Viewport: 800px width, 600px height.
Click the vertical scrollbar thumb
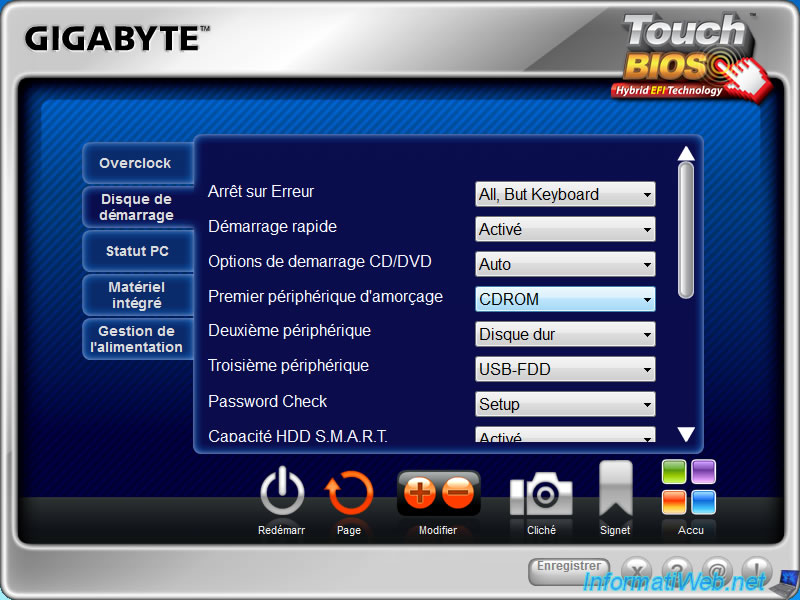point(686,230)
